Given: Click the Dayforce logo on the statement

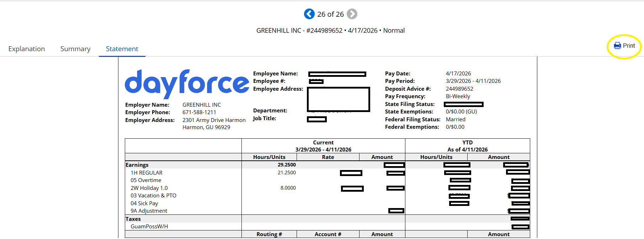Looking at the screenshot, I should pos(187,84).
